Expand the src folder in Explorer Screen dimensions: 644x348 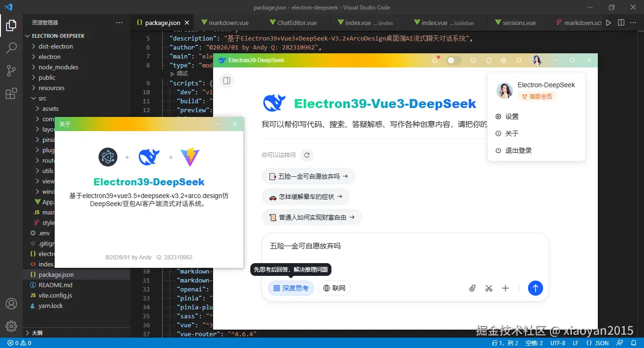click(x=41, y=98)
